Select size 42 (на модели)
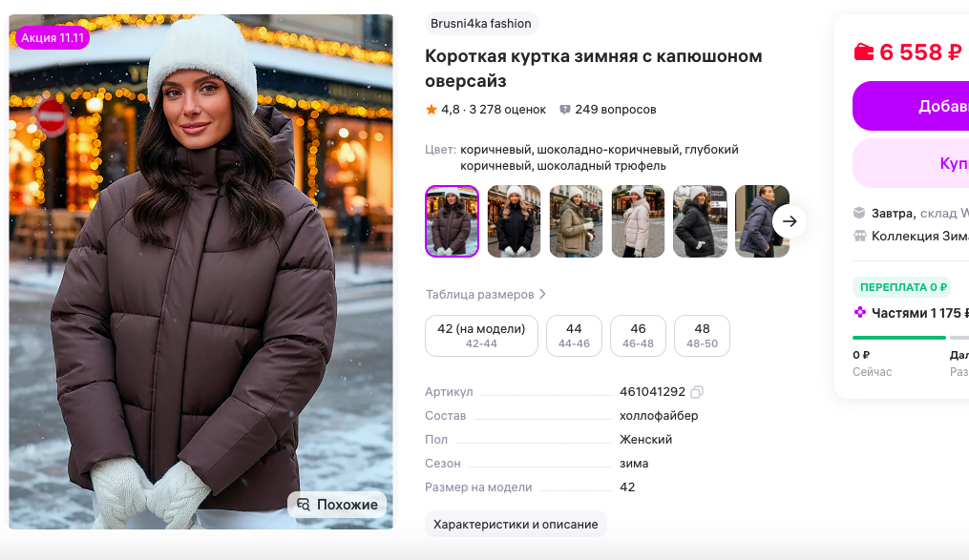Image resolution: width=969 pixels, height=560 pixels. point(481,336)
